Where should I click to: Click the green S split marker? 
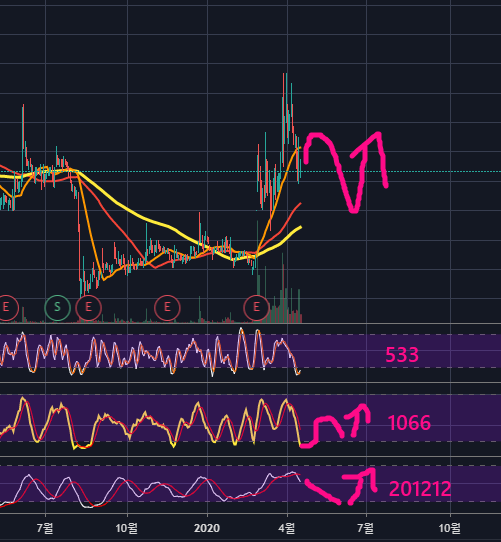click(x=57, y=307)
